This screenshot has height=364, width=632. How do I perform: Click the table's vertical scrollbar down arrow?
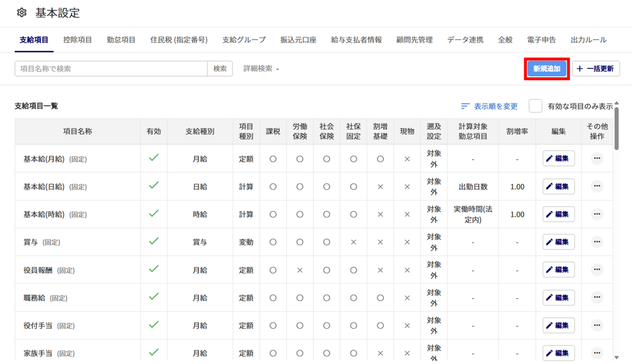point(616,357)
